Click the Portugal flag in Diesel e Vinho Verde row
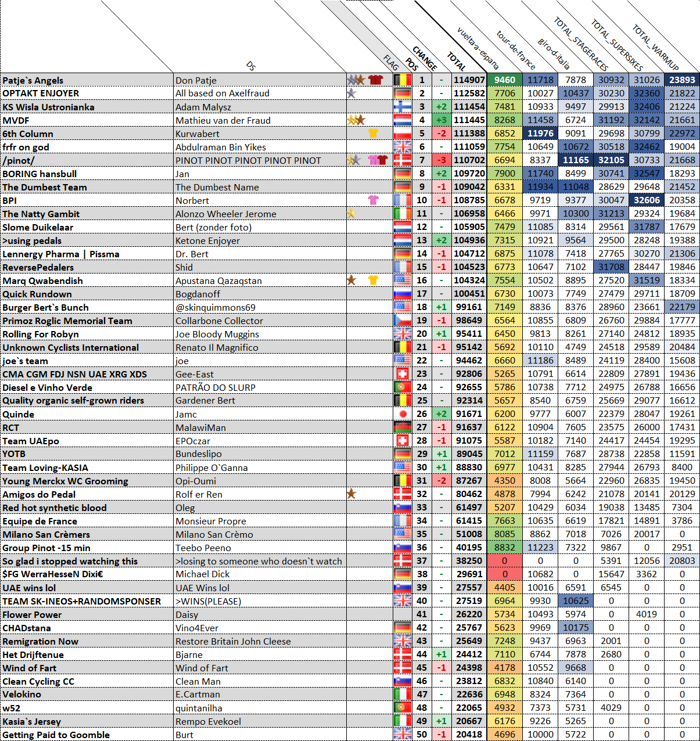This screenshot has width=700, height=741. (x=403, y=387)
